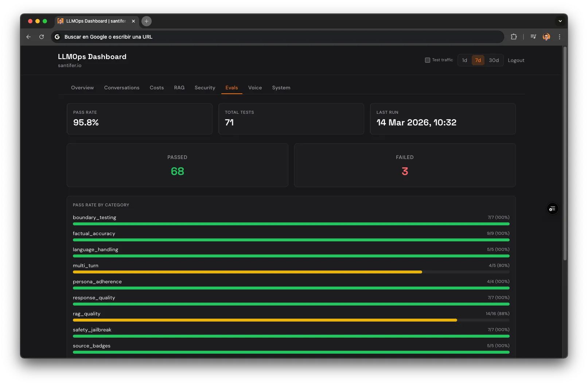Navigate back using the arrow icon
The width and height of the screenshot is (588, 385).
[28, 36]
